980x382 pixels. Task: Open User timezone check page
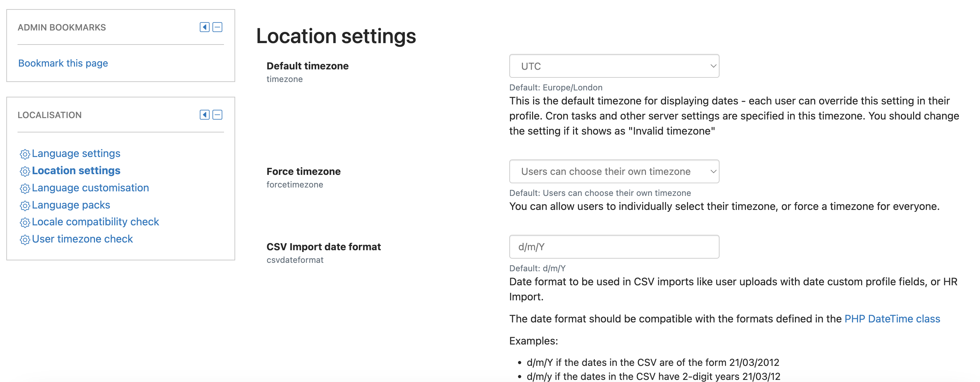click(x=83, y=239)
